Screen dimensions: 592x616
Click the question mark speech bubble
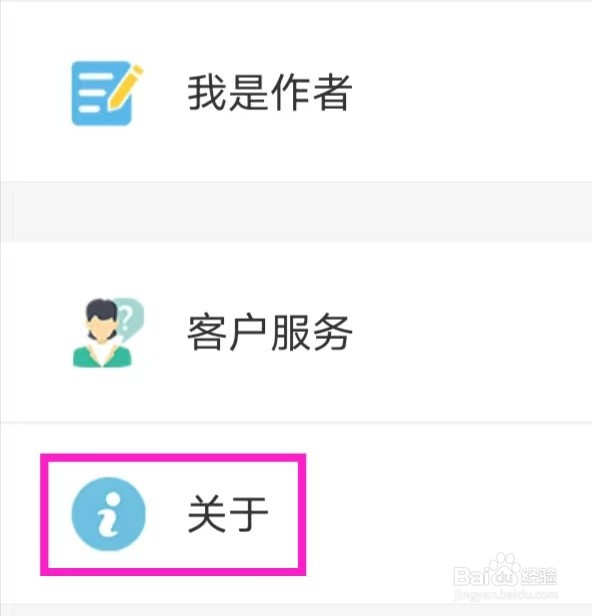[x=129, y=317]
